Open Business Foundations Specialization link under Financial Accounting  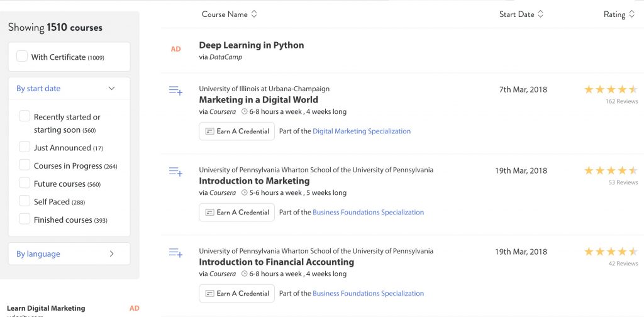click(x=369, y=294)
